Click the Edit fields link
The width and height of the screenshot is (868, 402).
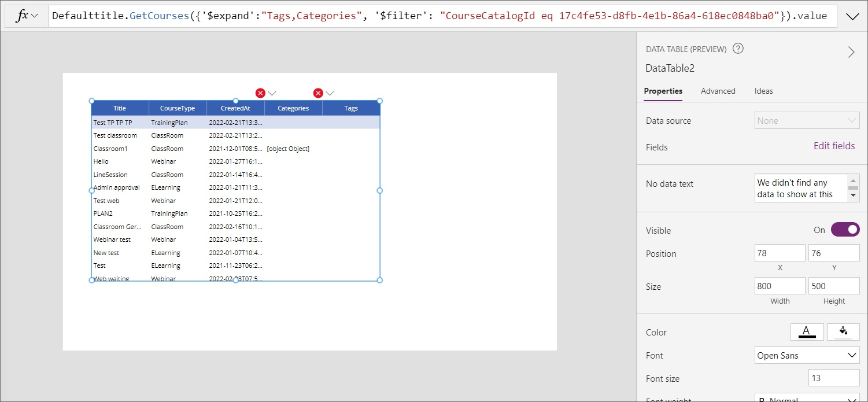click(834, 146)
